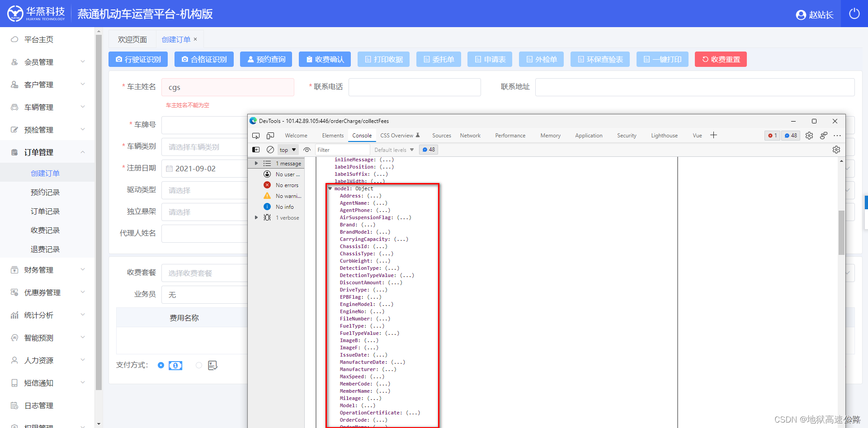
Task: Collapse model: Object tree node
Action: (330, 188)
